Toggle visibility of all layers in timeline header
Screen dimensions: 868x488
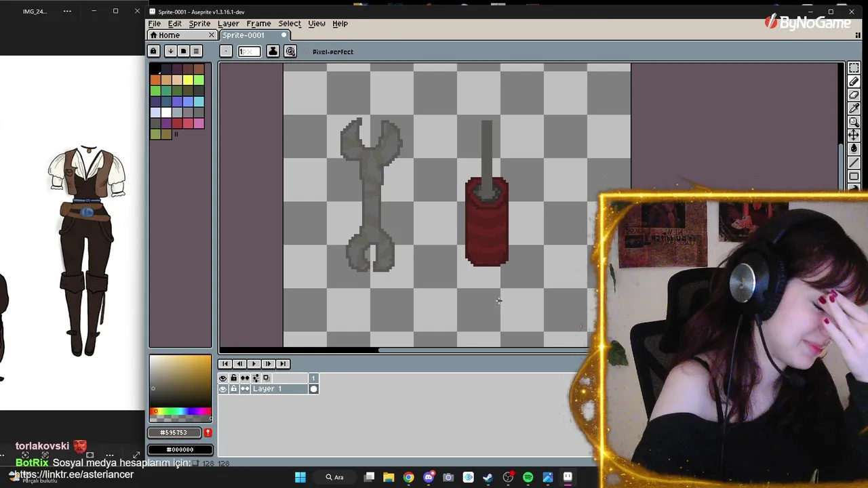223,378
